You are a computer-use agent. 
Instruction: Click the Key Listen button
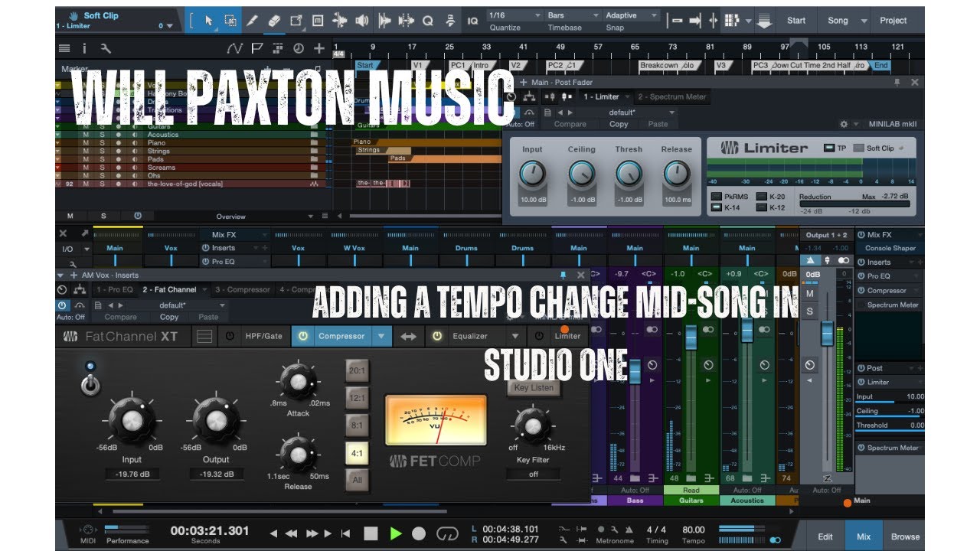coord(534,387)
